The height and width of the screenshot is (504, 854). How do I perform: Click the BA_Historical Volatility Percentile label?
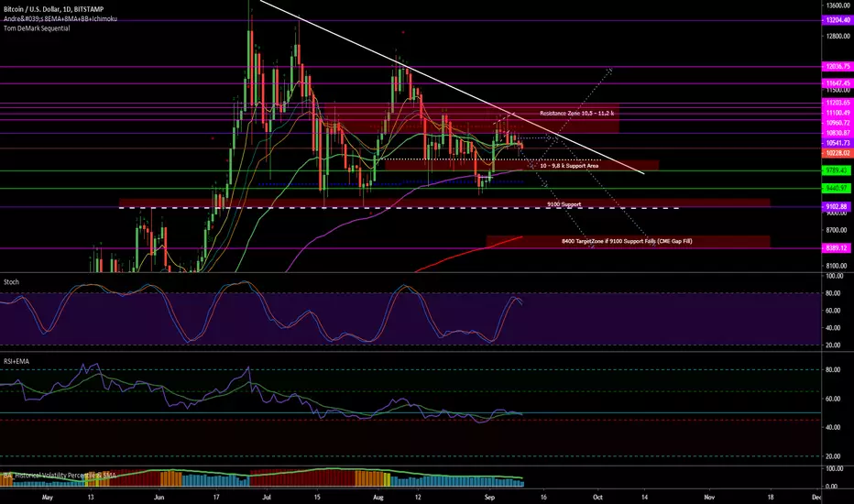pos(60,475)
